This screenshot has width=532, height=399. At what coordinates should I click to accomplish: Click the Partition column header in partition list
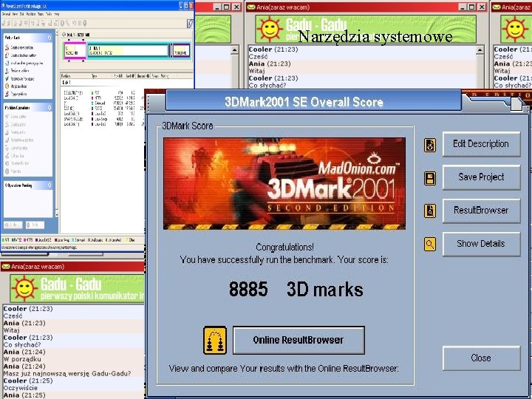coord(75,76)
